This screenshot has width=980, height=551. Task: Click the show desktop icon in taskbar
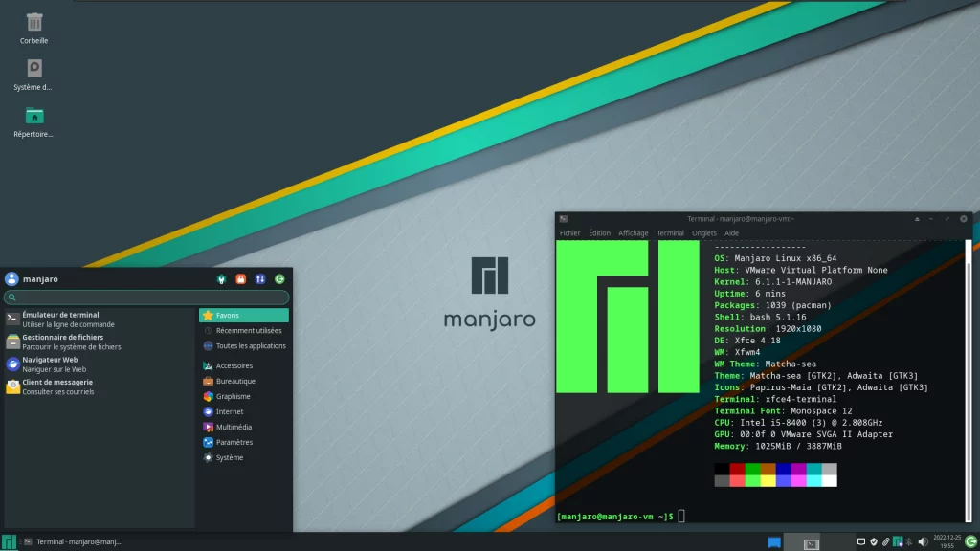coord(774,542)
